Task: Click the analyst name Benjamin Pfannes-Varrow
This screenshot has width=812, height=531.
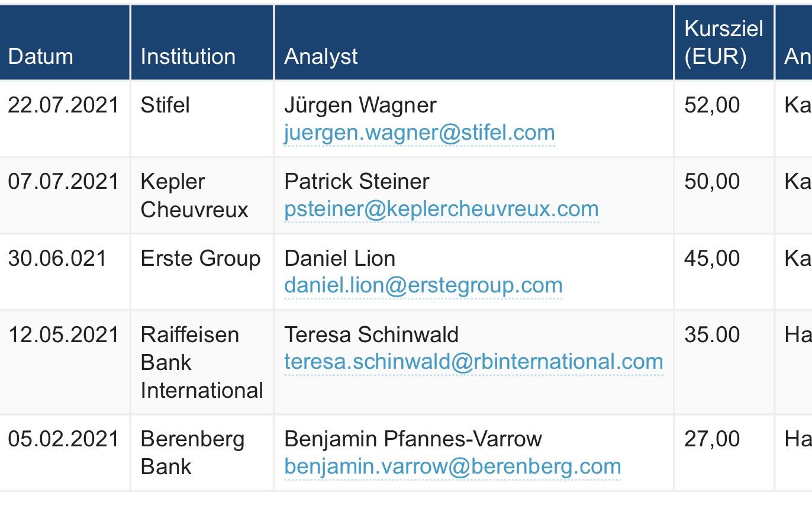Action: (413, 439)
